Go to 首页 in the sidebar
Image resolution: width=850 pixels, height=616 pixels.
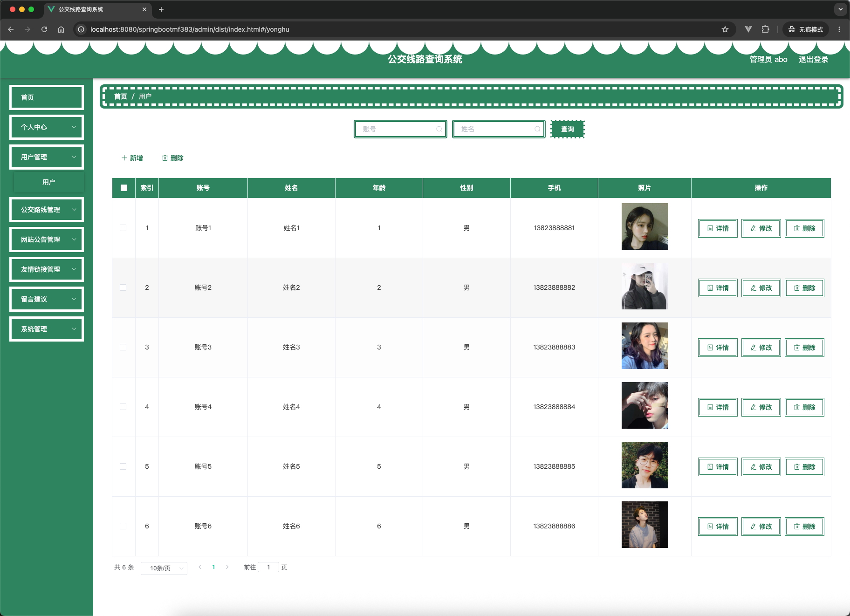coord(47,97)
